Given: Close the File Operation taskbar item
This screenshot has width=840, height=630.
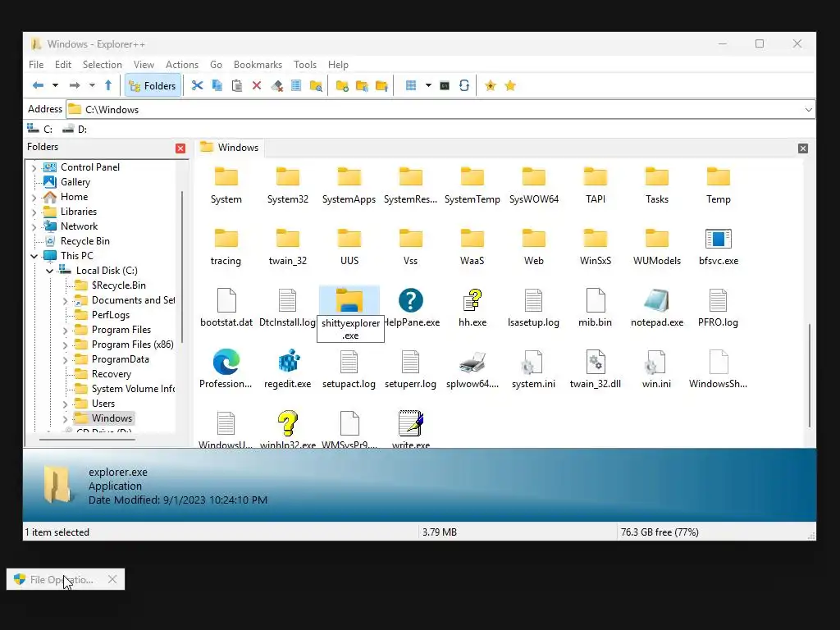Looking at the screenshot, I should (x=112, y=579).
